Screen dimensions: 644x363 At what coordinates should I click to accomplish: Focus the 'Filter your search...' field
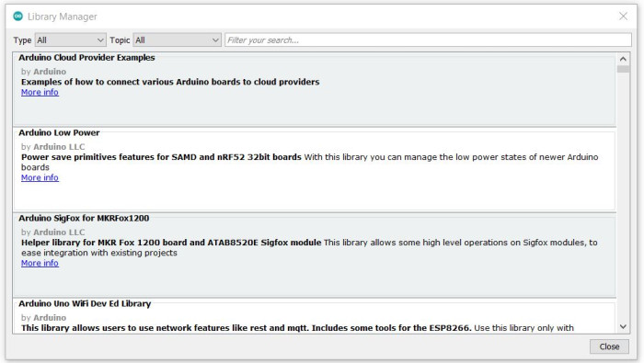(428, 40)
